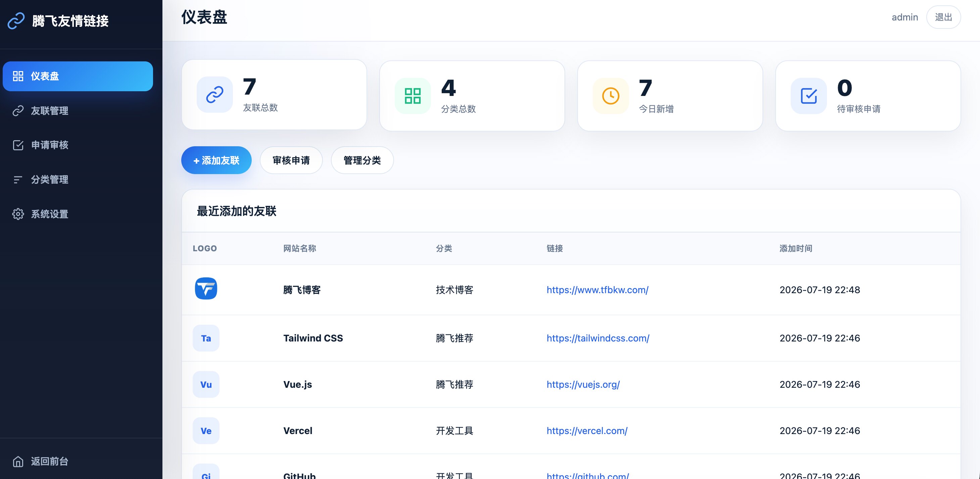Click the Ta logo placeholder for Tailwind CSS
The height and width of the screenshot is (479, 980).
(206, 338)
